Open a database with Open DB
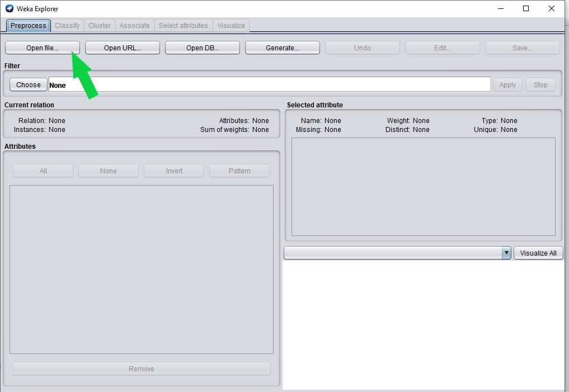569x392 pixels. (202, 48)
